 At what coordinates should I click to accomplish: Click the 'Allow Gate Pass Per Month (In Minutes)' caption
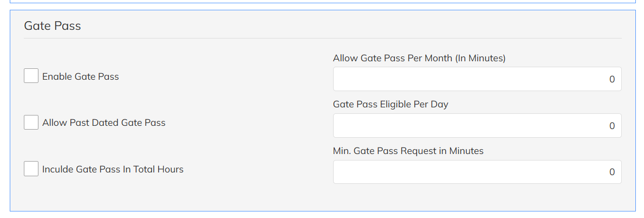coord(419,58)
